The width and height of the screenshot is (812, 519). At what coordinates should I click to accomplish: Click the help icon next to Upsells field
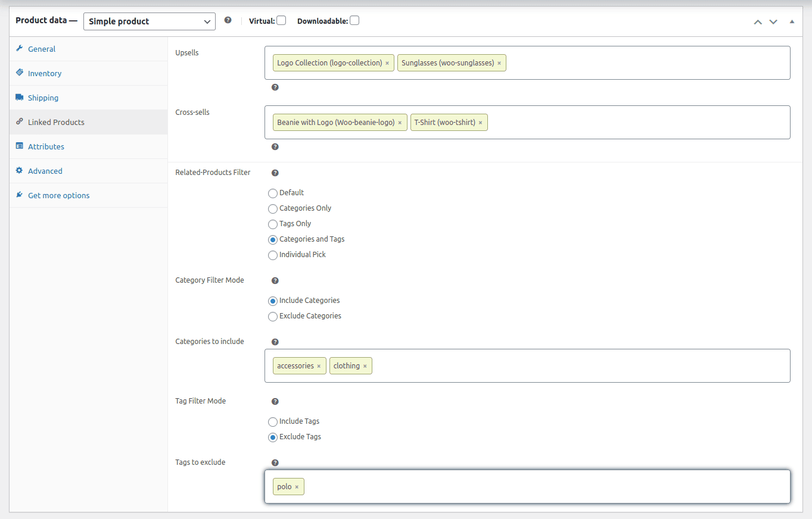(275, 87)
